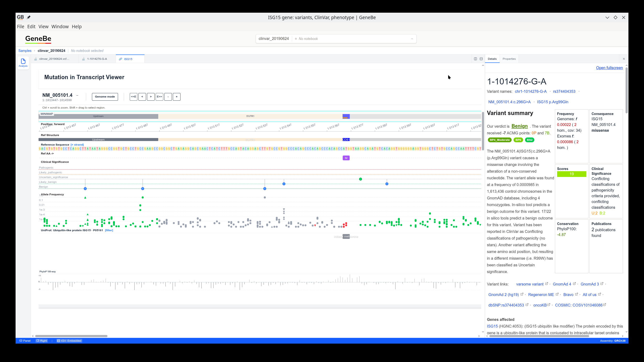
Task: Open the notebook selection dropdown
Action: coord(354,39)
